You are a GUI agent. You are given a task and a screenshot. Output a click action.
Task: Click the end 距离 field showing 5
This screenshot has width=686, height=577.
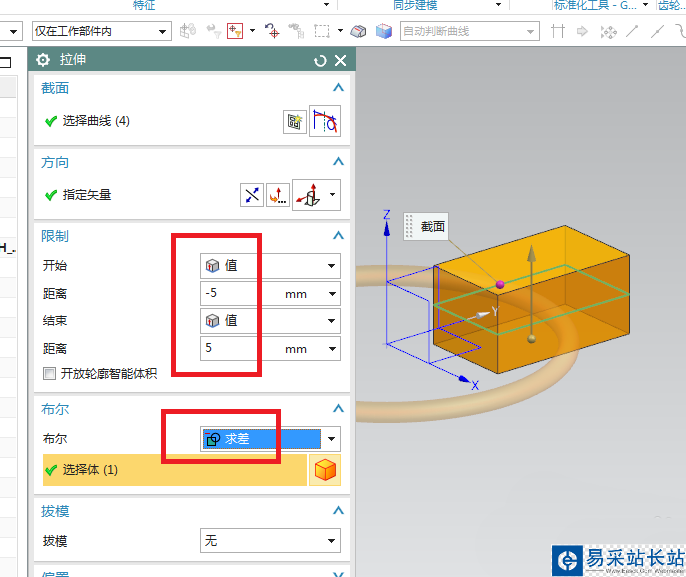241,348
